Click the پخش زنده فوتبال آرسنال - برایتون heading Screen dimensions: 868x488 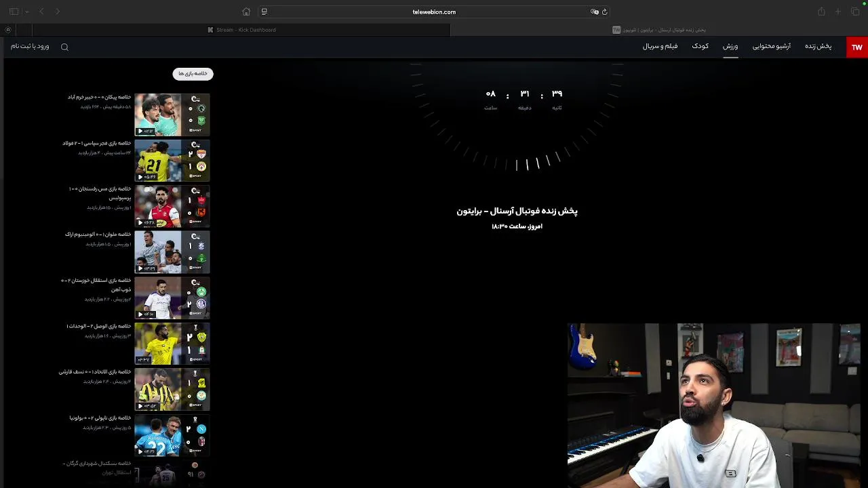517,211
